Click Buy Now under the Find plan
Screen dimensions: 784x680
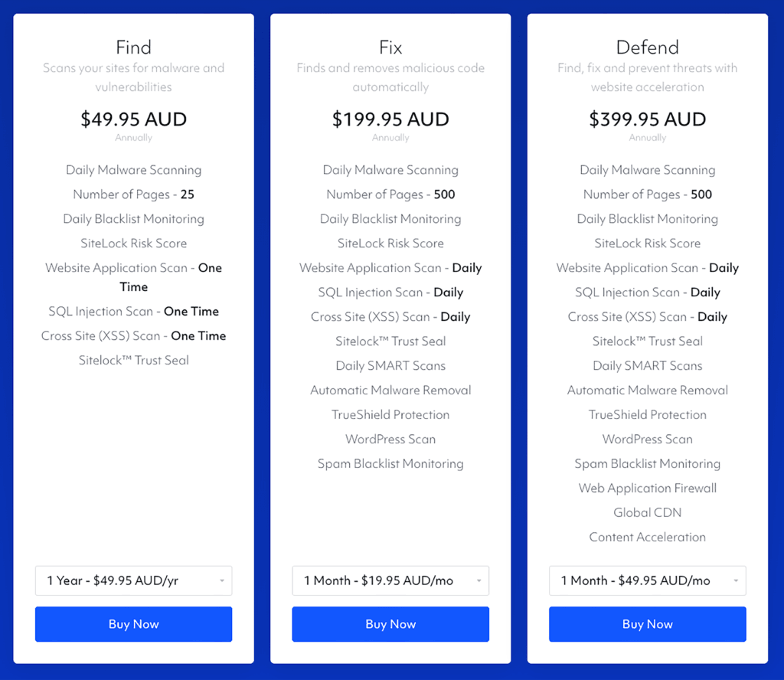click(x=133, y=624)
